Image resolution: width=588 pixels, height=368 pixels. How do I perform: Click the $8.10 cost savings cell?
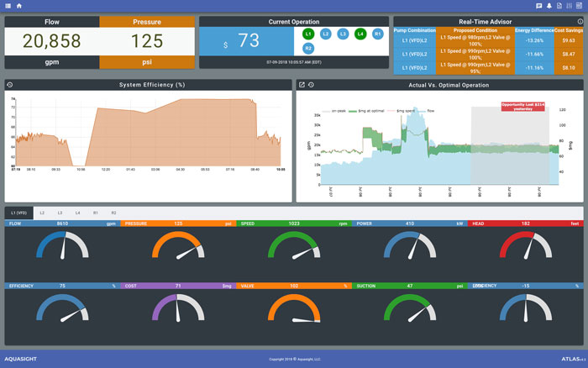click(x=569, y=68)
